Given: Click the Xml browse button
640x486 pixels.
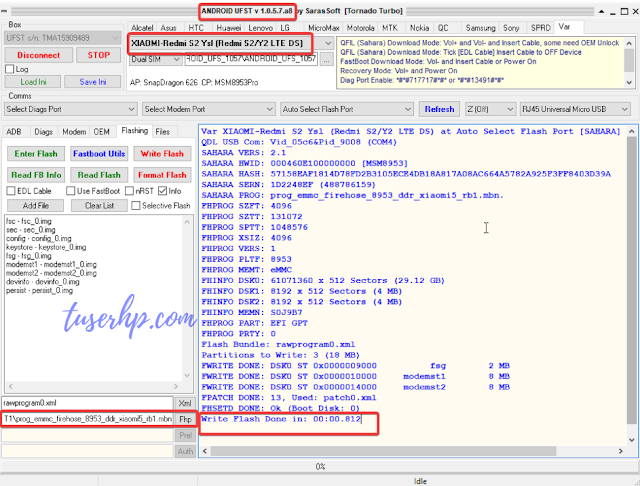Looking at the screenshot, I should point(184,403).
